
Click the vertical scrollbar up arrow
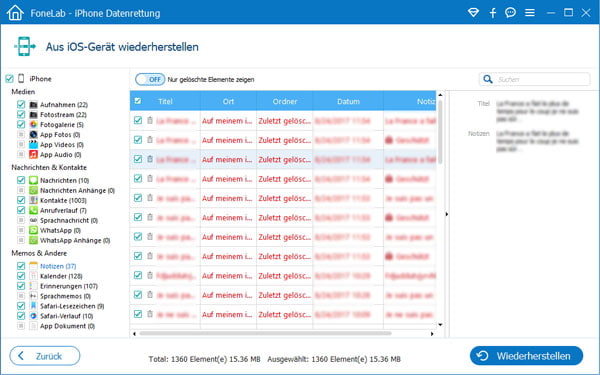[x=440, y=95]
